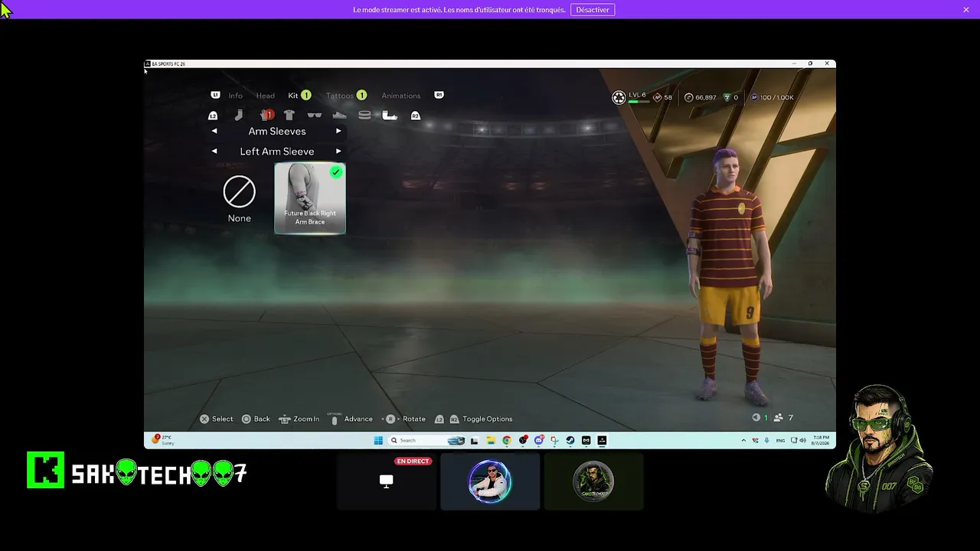
Task: Click the L1 bumper icon
Action: click(215, 95)
